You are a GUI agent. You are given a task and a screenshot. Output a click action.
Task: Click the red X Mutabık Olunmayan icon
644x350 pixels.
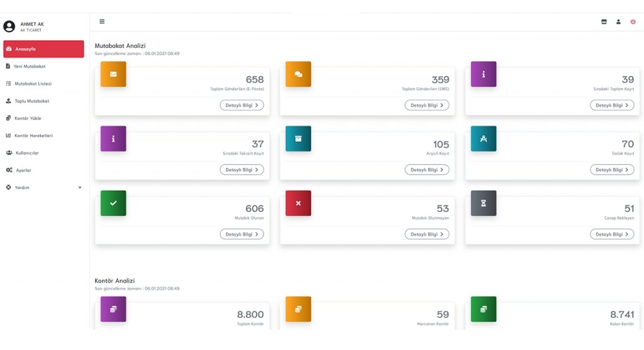298,203
